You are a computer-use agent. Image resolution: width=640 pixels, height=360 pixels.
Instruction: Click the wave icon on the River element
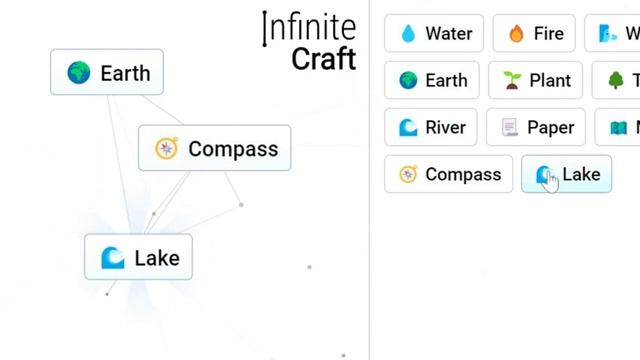point(408,127)
